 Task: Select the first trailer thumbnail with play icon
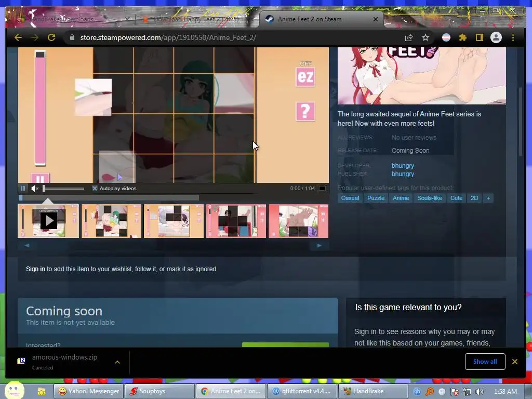(48, 221)
